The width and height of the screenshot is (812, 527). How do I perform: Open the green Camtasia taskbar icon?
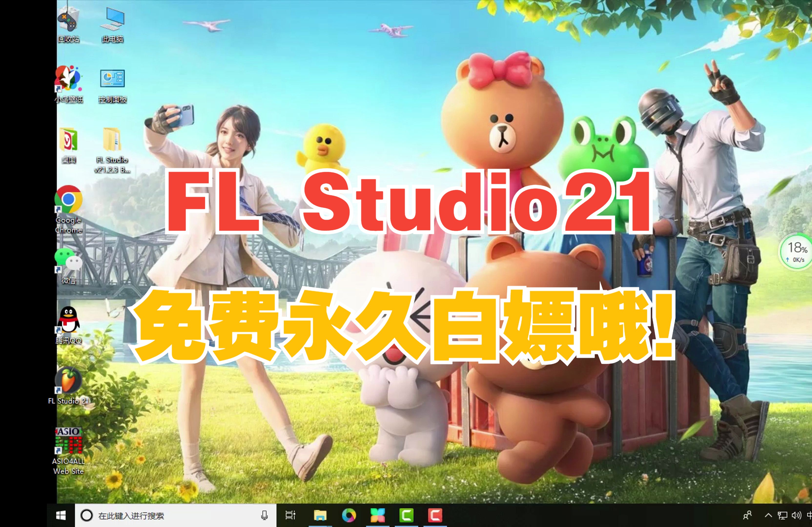tap(406, 515)
